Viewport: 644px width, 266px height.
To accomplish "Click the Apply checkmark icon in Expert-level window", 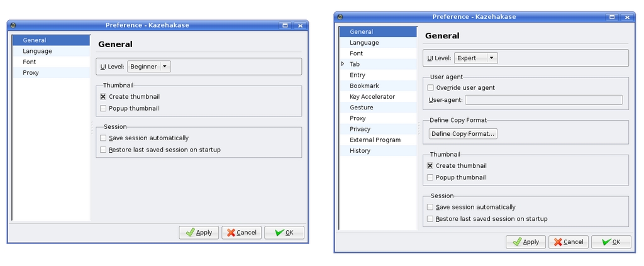I will pos(516,242).
